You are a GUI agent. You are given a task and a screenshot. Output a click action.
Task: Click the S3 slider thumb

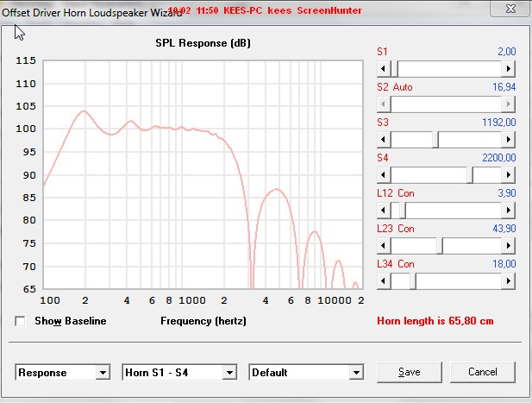435,140
